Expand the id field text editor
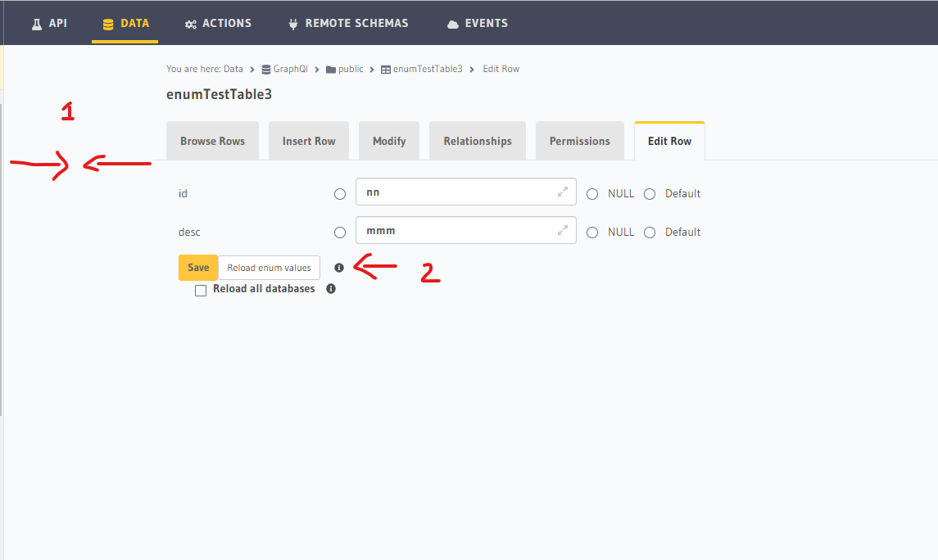 (x=562, y=192)
